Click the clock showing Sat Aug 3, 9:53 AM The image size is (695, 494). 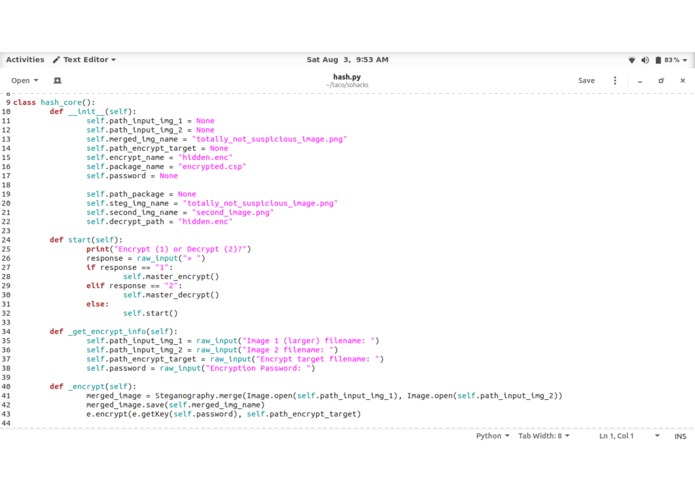coord(348,59)
